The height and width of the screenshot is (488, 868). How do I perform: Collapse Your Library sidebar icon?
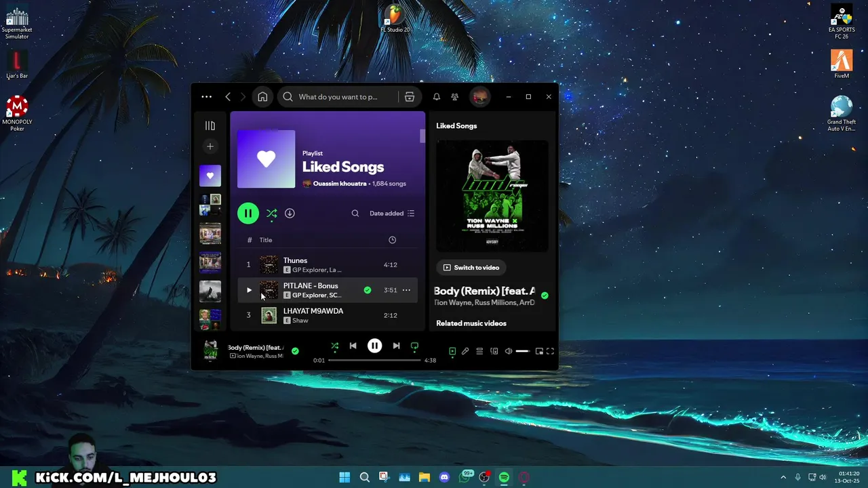click(210, 125)
